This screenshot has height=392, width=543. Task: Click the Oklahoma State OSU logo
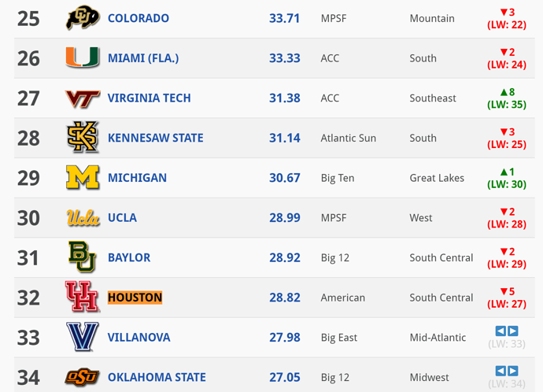[82, 377]
